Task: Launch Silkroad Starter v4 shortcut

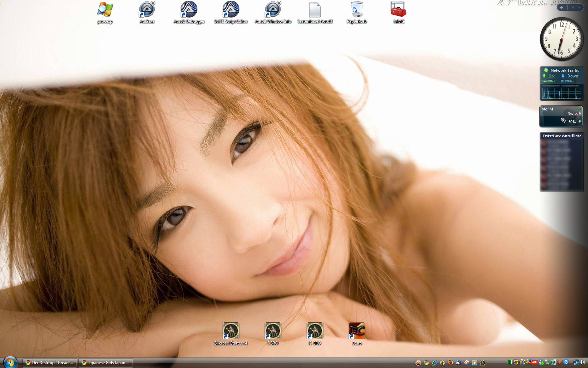Action: tap(231, 331)
